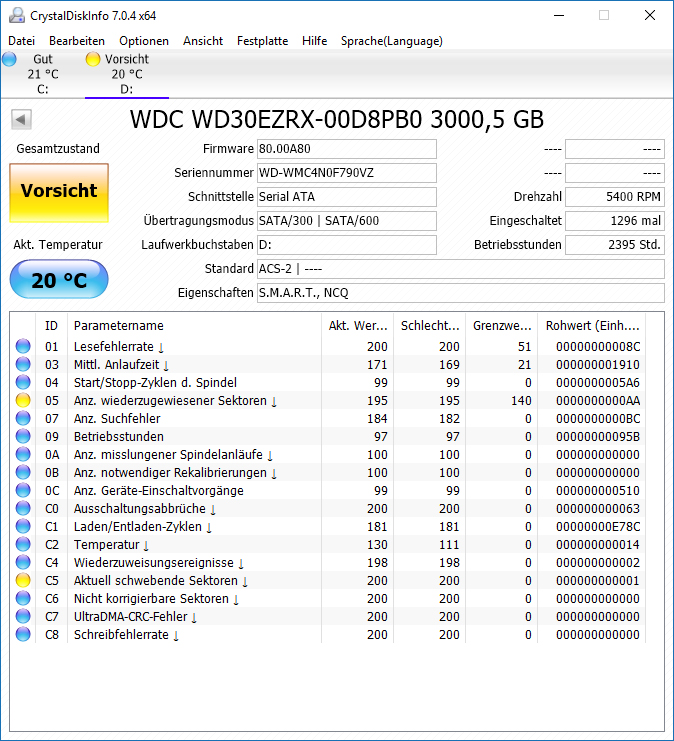Click the Seriennummer field WD-WMC4N0F790VZ
Viewport: 674px width, 741px height.
[346, 173]
